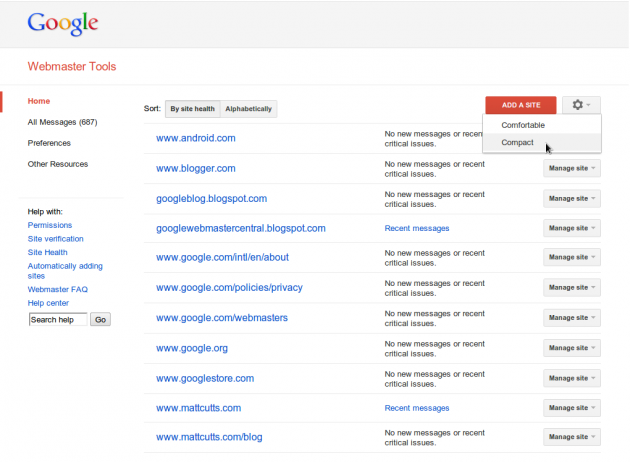
Task: Click the www.android.com status message text
Action: pyautogui.click(x=433, y=139)
